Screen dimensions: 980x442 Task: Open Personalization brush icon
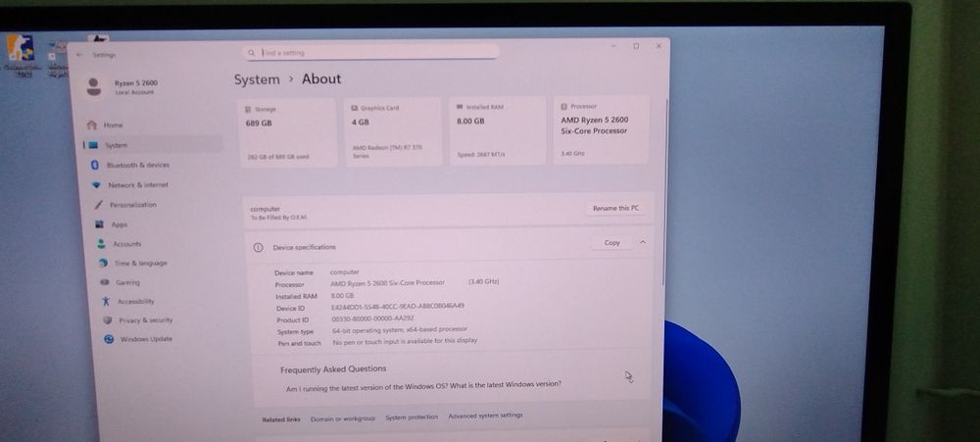pyautogui.click(x=98, y=205)
